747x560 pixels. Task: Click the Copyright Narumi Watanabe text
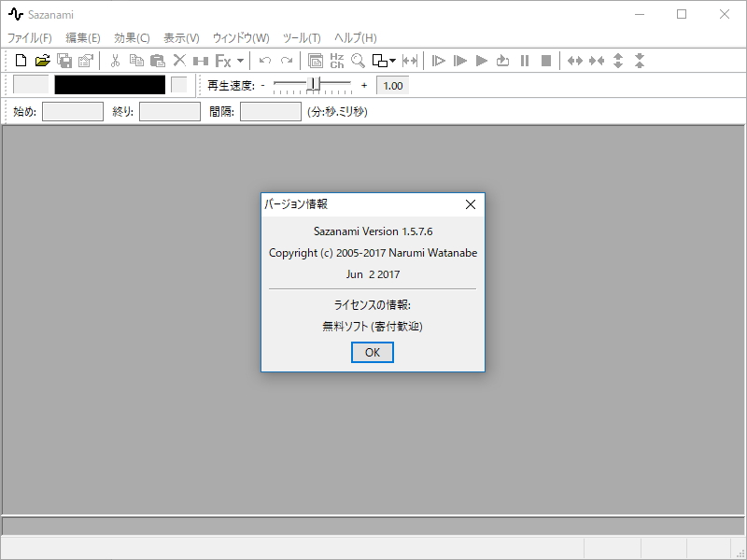pyautogui.click(x=373, y=253)
